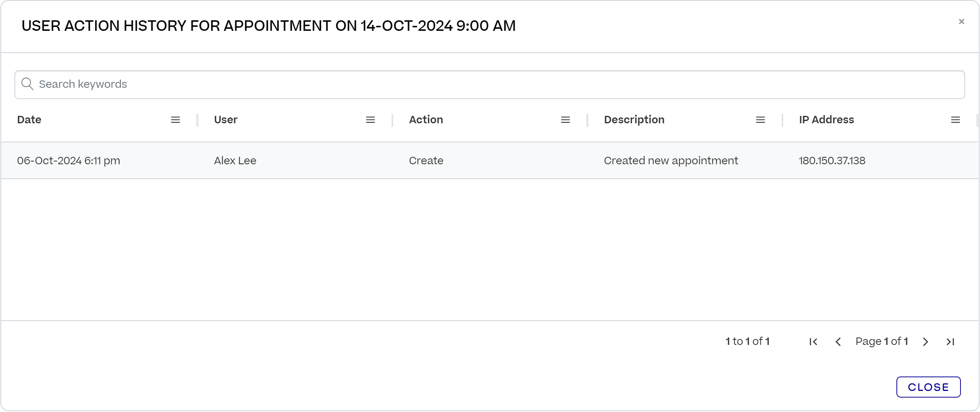Sort by the User column header
This screenshot has height=412, width=980.
coord(226,120)
